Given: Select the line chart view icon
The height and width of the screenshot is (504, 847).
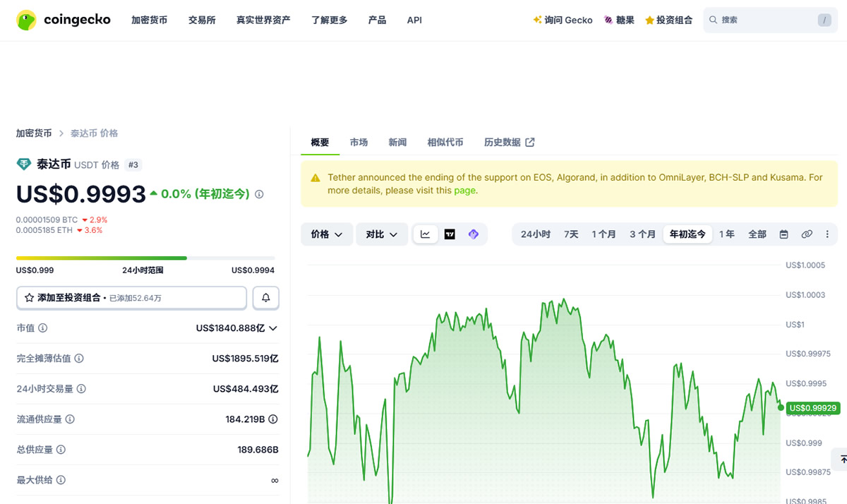Looking at the screenshot, I should [426, 234].
